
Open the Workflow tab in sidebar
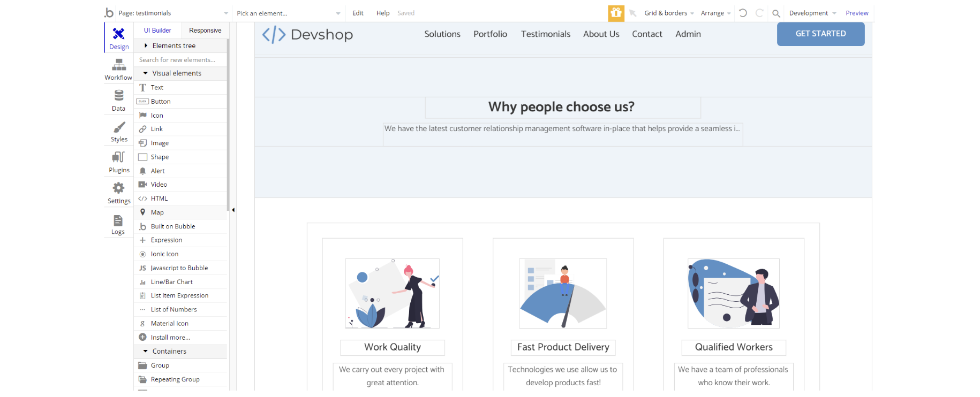pos(118,70)
